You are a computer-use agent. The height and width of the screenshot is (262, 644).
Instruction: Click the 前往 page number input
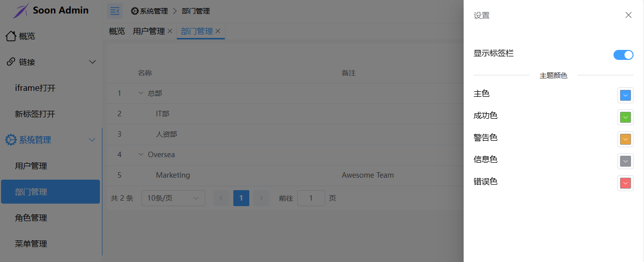[x=311, y=198]
